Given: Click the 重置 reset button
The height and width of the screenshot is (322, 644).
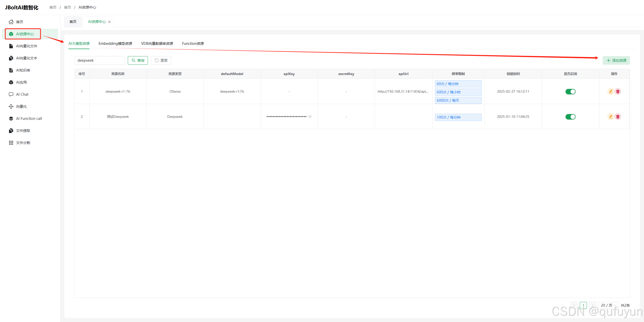Looking at the screenshot, I should click(x=161, y=60).
